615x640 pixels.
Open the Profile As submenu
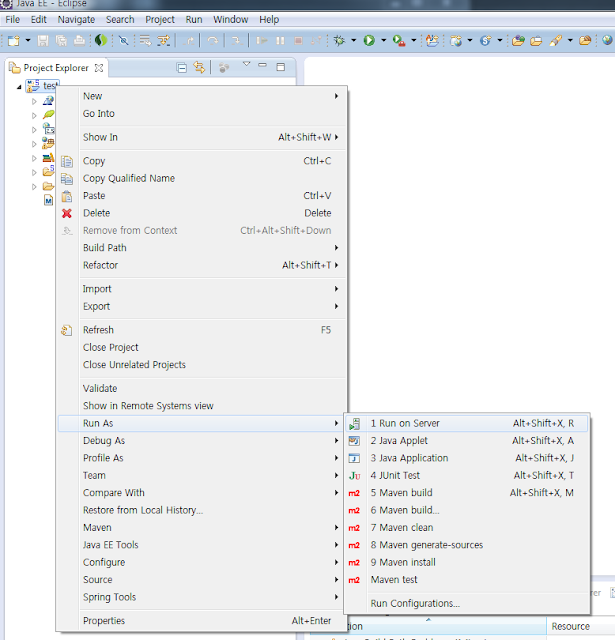pos(202,458)
